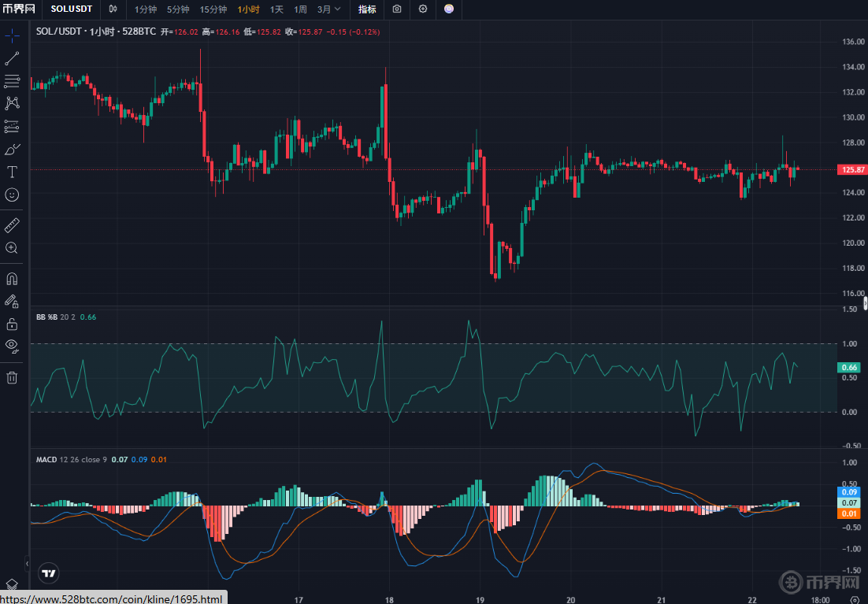This screenshot has height=604, width=868.
Task: Select the text annotation tool
Action: tap(12, 172)
